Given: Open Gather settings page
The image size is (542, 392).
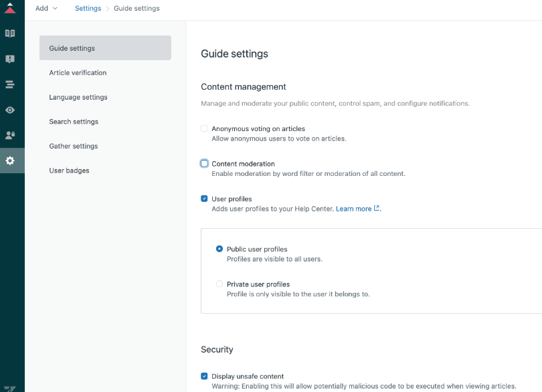Looking at the screenshot, I should 74,146.
